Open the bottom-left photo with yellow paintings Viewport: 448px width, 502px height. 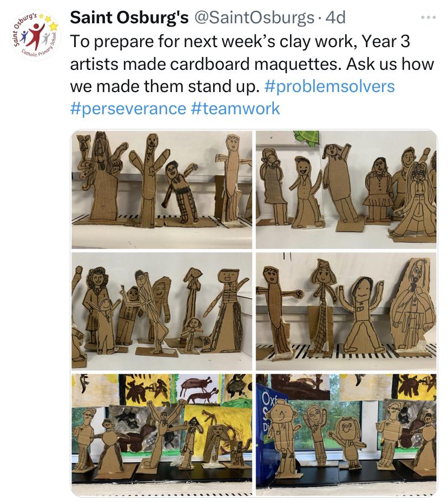tap(162, 435)
